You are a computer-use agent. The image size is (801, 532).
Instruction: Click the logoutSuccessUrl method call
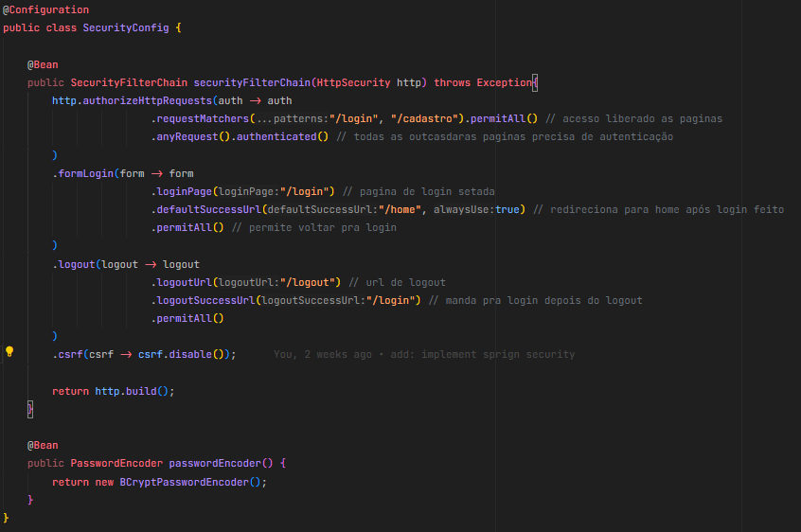pyautogui.click(x=205, y=300)
